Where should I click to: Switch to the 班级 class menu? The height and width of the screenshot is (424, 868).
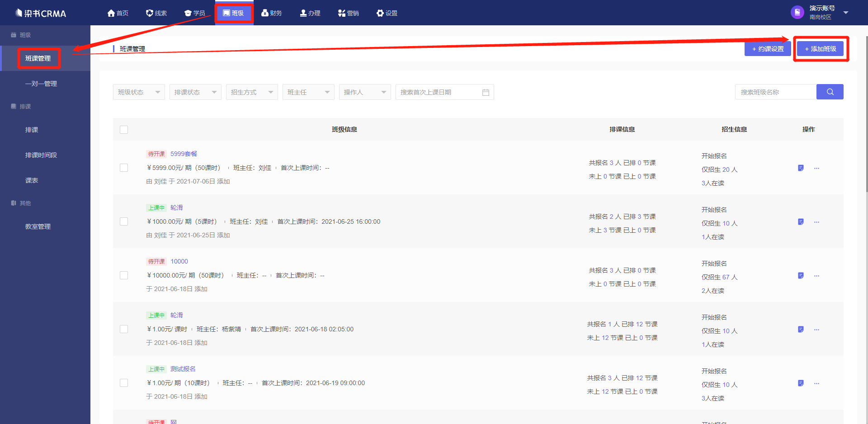(234, 13)
